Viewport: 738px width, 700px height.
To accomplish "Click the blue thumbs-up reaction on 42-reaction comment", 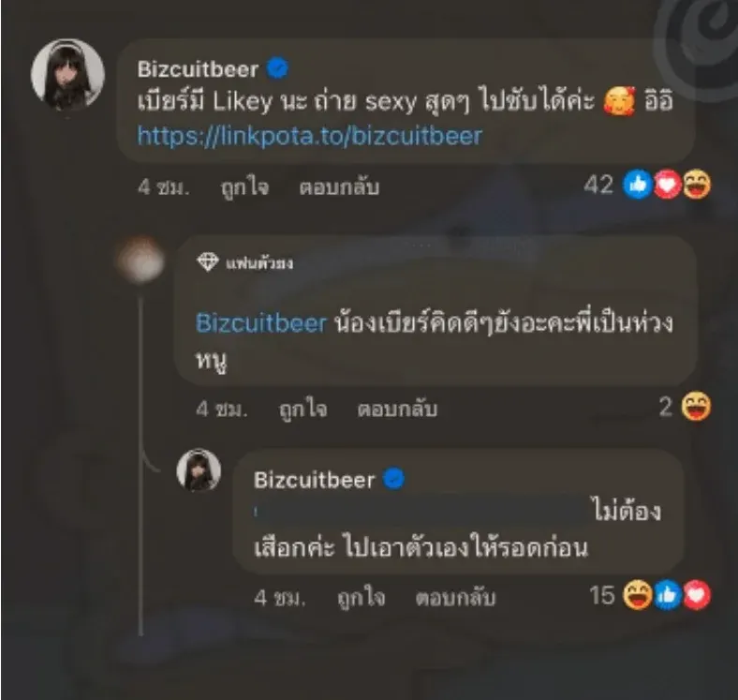I will pyautogui.click(x=637, y=185).
